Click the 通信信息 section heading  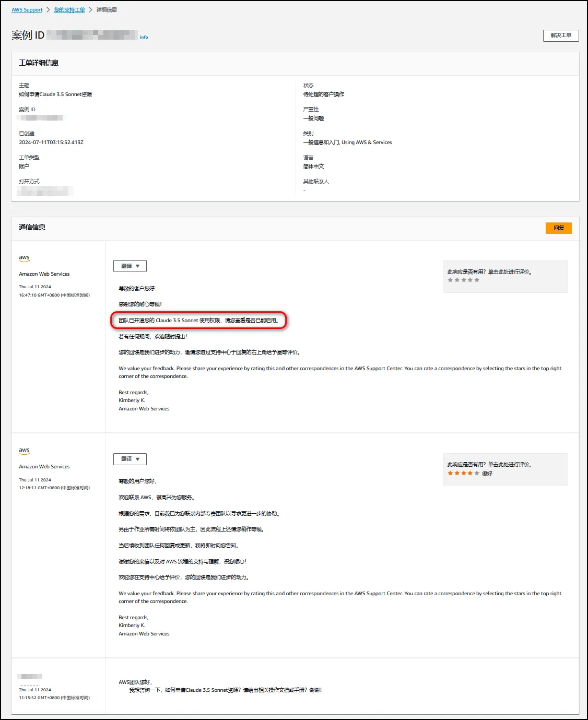[x=32, y=228]
